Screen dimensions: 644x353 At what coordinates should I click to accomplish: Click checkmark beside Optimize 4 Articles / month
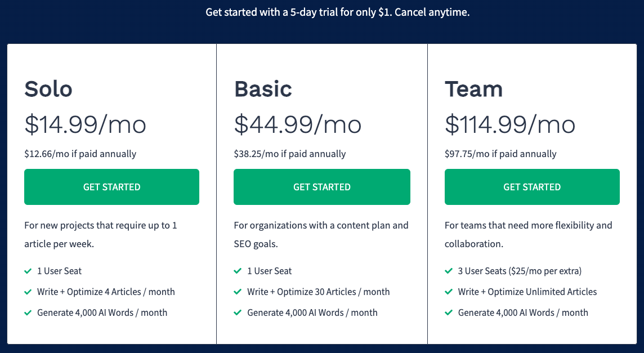(28, 292)
